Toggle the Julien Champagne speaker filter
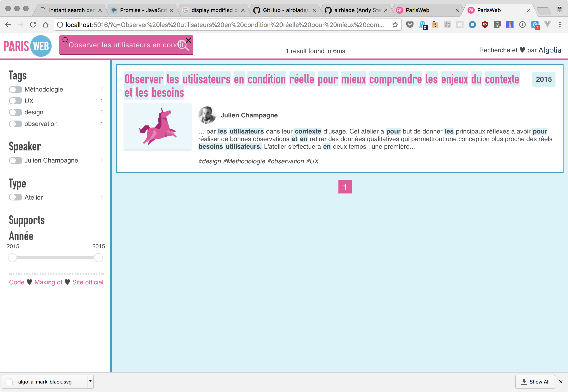This screenshot has height=392, width=568. pos(15,160)
